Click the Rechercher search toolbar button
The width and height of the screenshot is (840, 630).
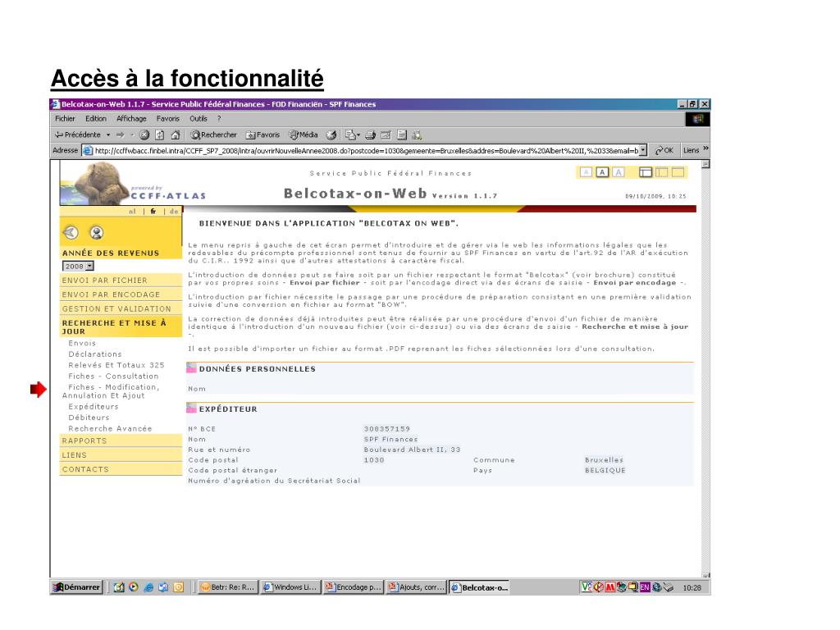click(214, 135)
